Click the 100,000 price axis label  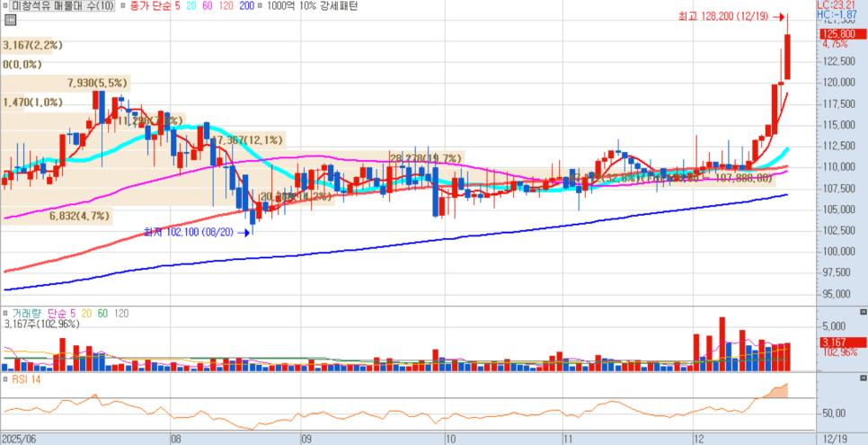pos(839,252)
